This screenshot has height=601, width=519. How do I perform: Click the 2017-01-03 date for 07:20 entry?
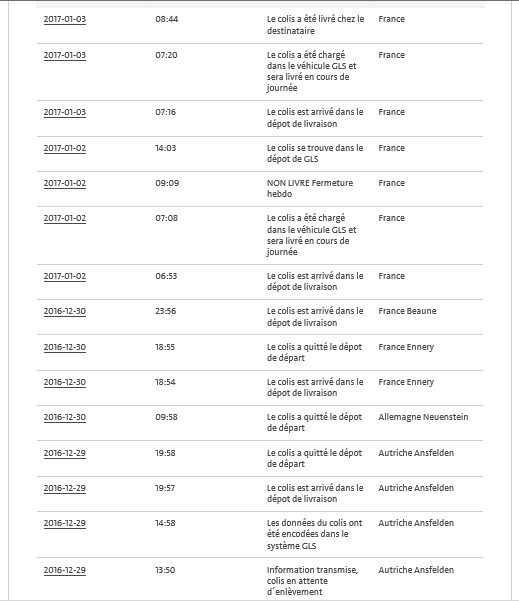point(65,55)
